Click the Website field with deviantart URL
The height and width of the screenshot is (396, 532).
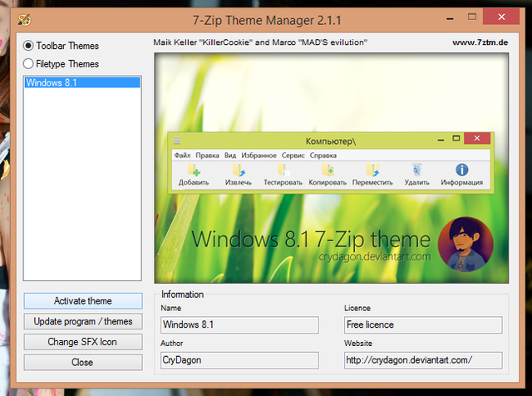tap(423, 360)
